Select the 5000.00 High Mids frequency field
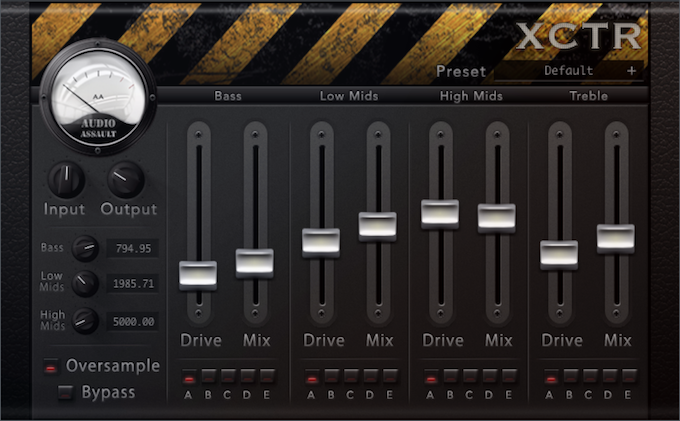This screenshot has width=680, height=421. coord(133,322)
